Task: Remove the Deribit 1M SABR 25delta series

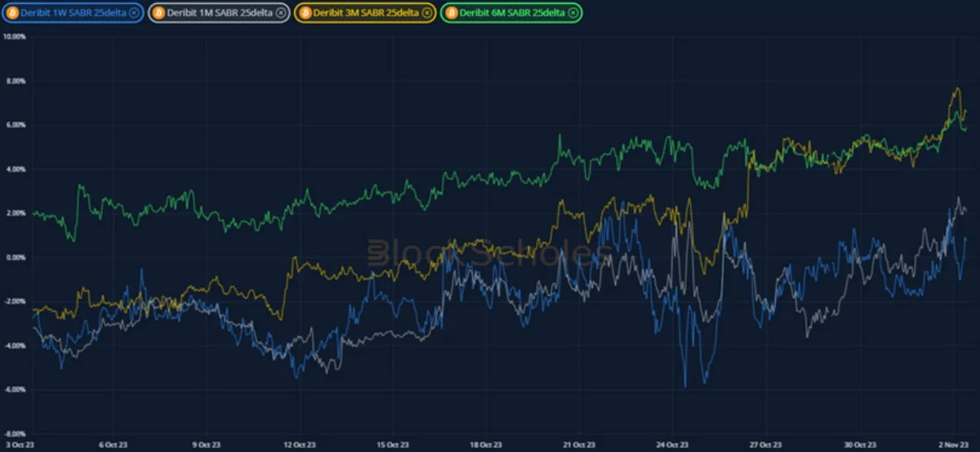Action: (x=280, y=13)
